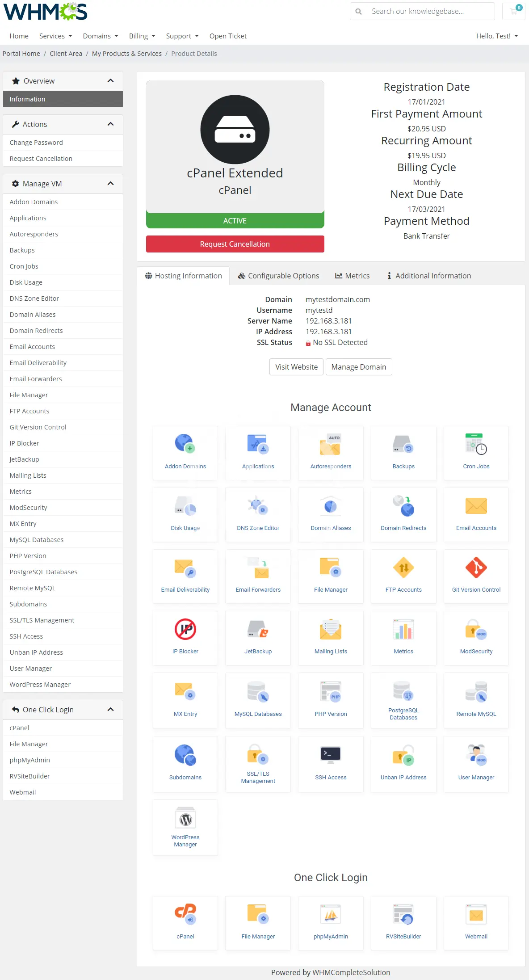
Task: Collapse the Manage VM sidebar panel
Action: [x=110, y=184]
